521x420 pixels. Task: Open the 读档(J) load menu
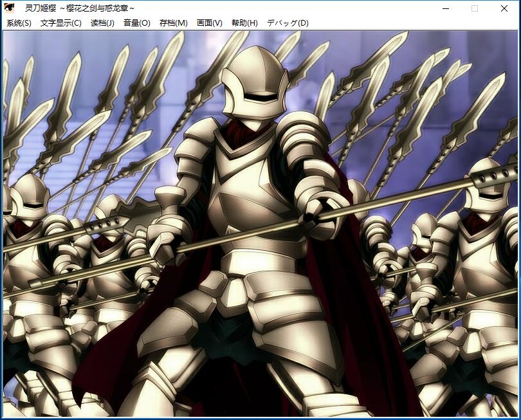click(102, 23)
